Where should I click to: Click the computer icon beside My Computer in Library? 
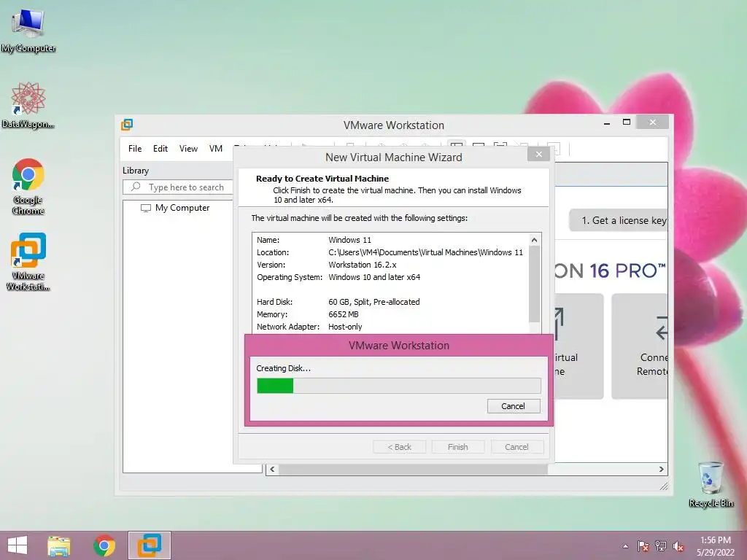point(146,208)
